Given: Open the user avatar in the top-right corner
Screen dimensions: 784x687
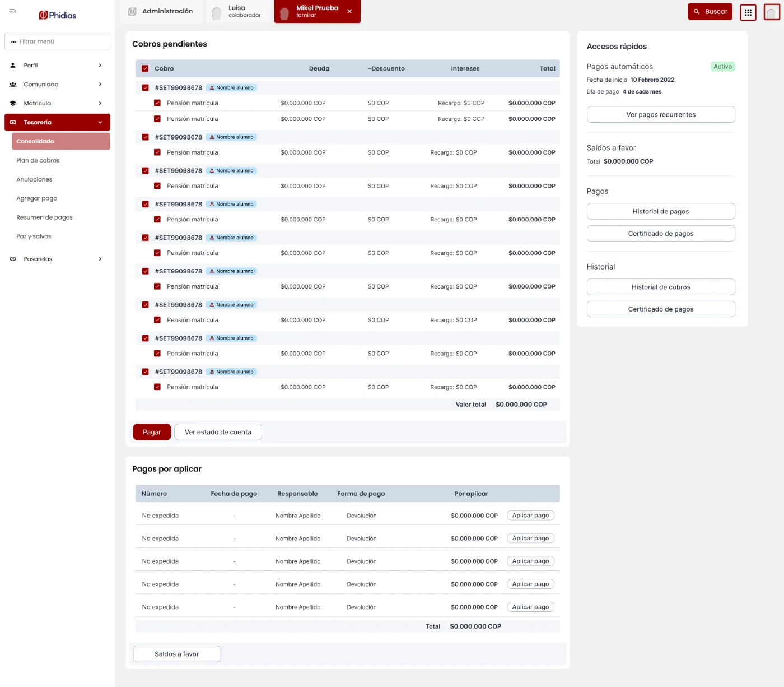Looking at the screenshot, I should click(772, 12).
